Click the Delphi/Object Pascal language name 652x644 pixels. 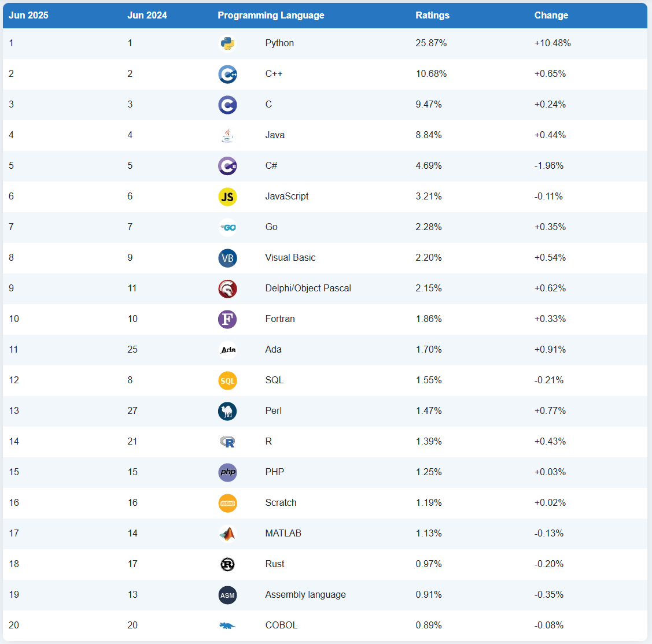coord(308,288)
